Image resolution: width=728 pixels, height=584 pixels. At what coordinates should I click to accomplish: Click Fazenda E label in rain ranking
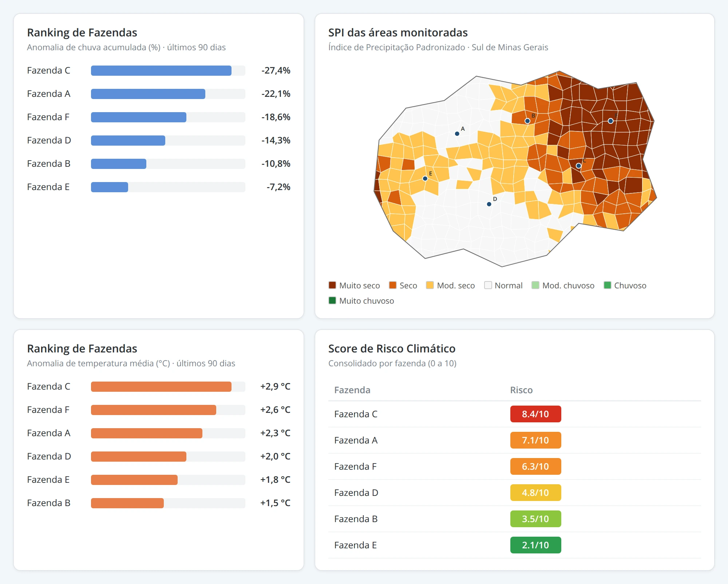click(48, 187)
